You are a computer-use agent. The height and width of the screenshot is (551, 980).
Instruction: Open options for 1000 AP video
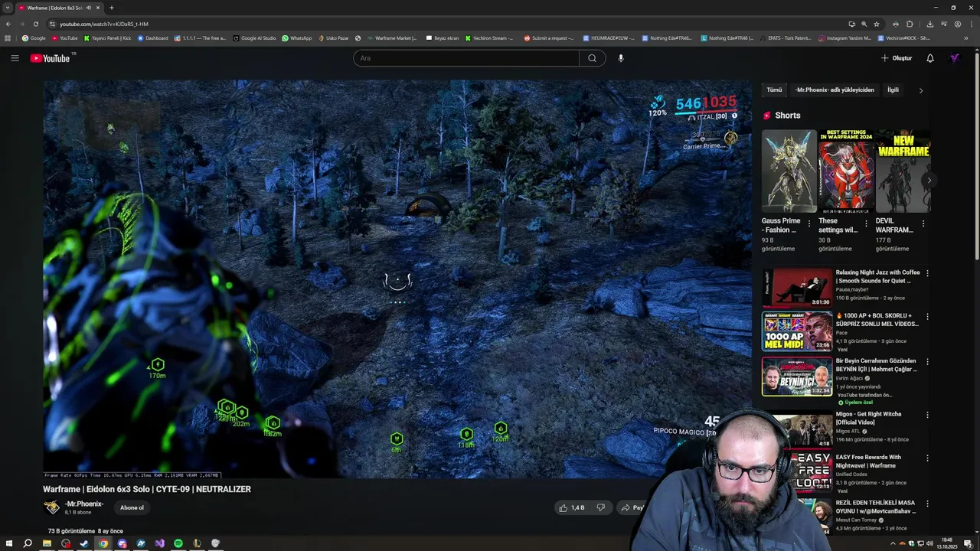click(927, 316)
